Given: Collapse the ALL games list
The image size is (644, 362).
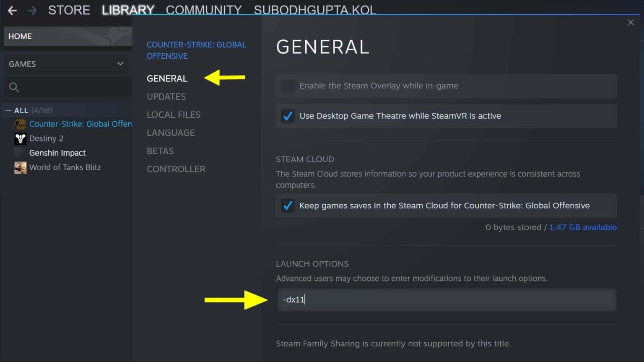Looking at the screenshot, I should coord(8,110).
